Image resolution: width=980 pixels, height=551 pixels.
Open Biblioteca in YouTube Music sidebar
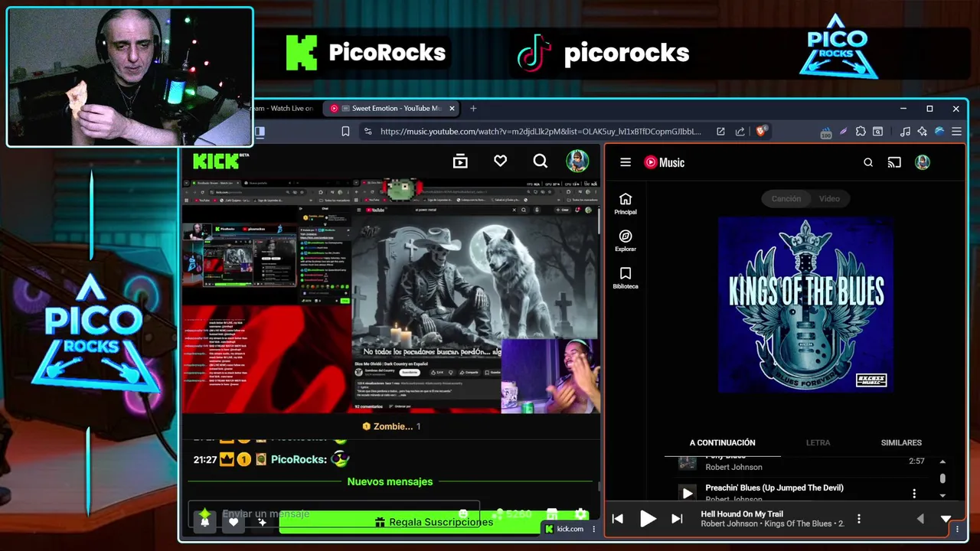coord(626,279)
